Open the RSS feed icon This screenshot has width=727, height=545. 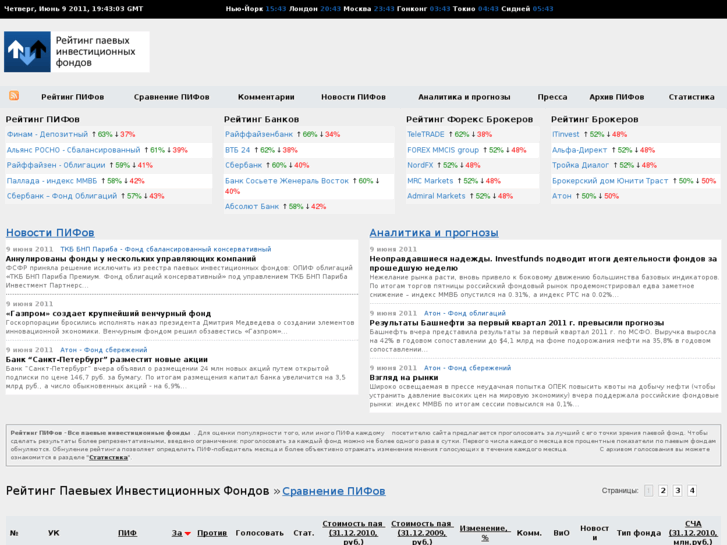click(14, 96)
